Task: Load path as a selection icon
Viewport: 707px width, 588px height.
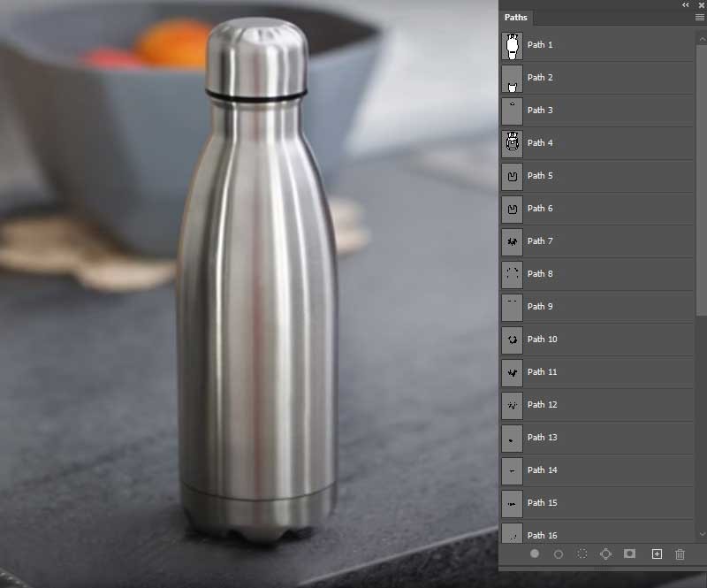Action: point(582,554)
